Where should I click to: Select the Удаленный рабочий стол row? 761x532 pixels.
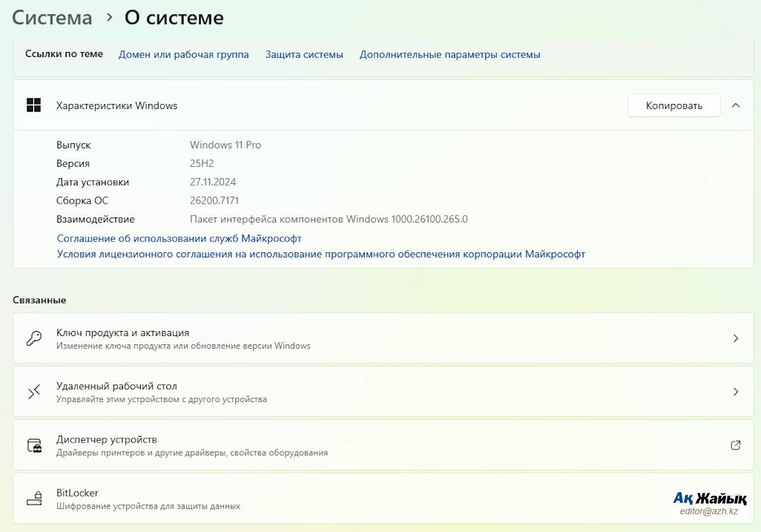pos(380,391)
